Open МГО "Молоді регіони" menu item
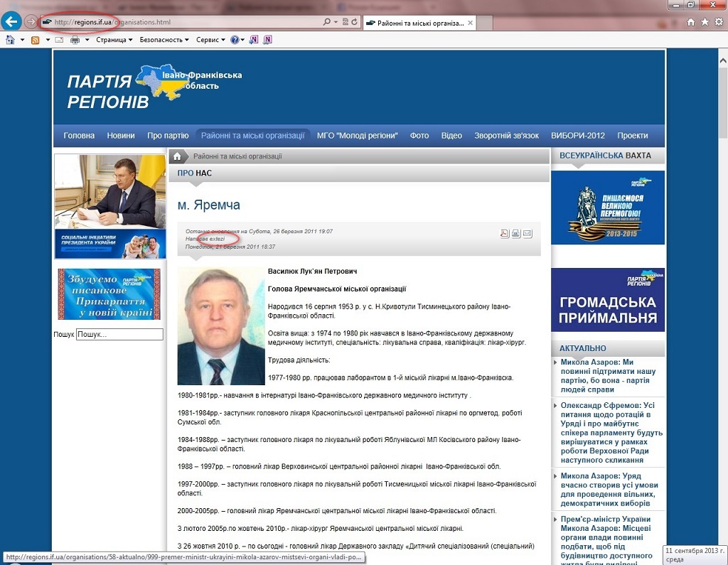728x565 pixels. [358, 136]
